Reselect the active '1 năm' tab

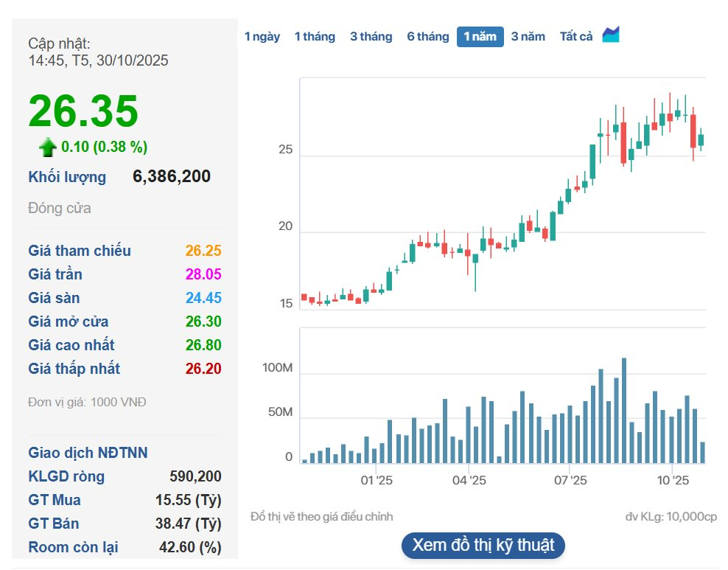[479, 36]
